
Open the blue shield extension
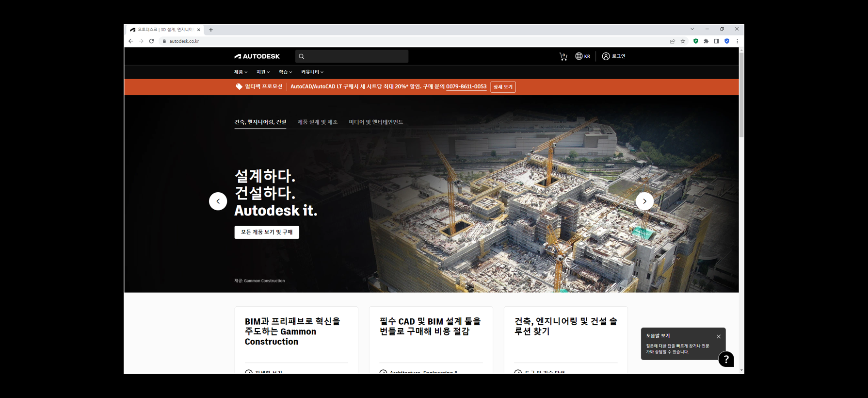[x=727, y=41]
